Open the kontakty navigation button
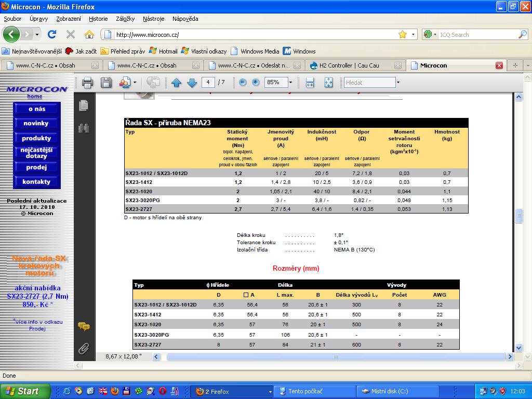532x399 pixels. pos(36,182)
